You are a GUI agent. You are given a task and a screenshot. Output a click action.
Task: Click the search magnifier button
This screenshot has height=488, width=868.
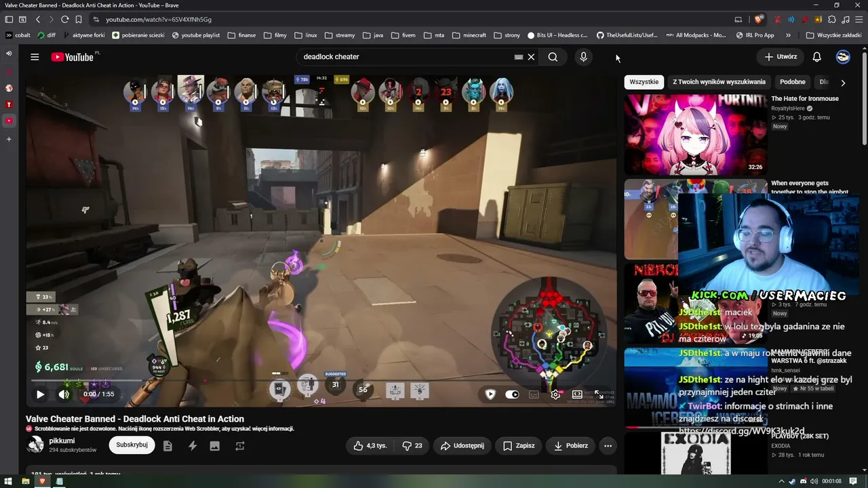553,57
